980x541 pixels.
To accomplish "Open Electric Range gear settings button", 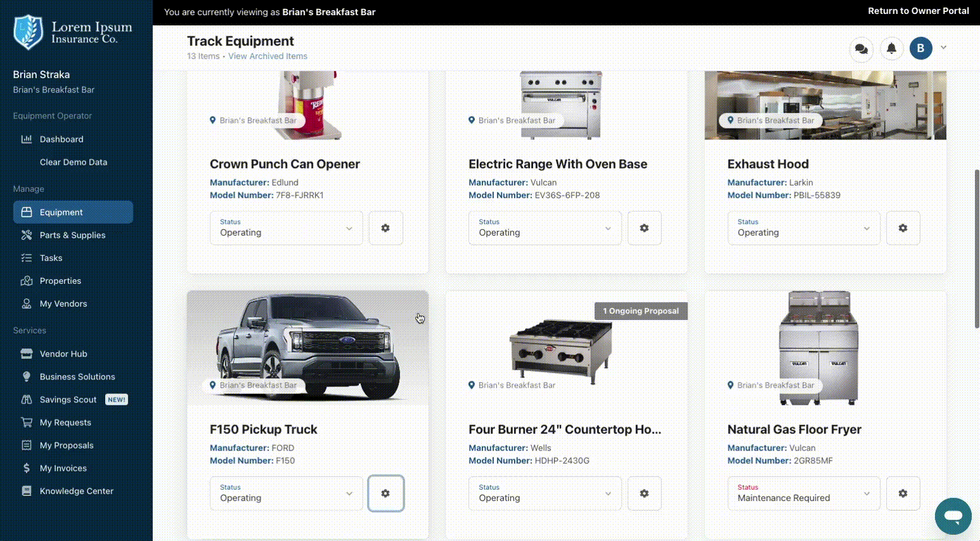I will pos(644,228).
